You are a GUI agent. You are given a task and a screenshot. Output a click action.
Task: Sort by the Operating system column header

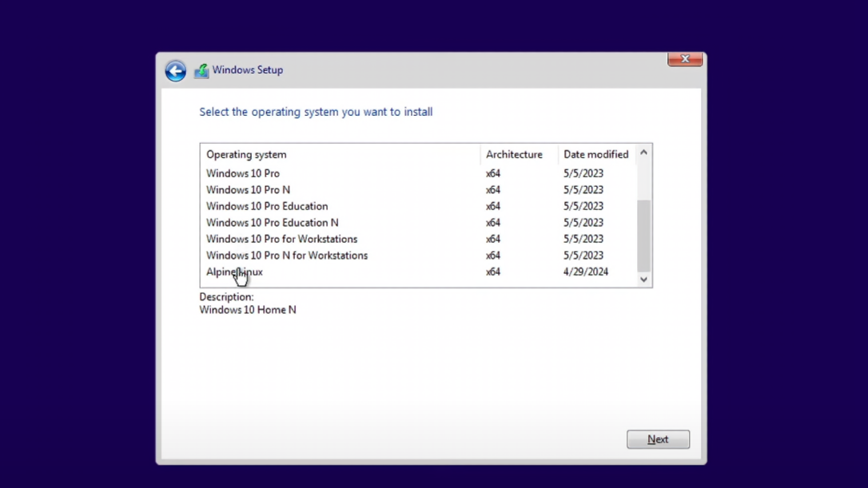click(246, 154)
